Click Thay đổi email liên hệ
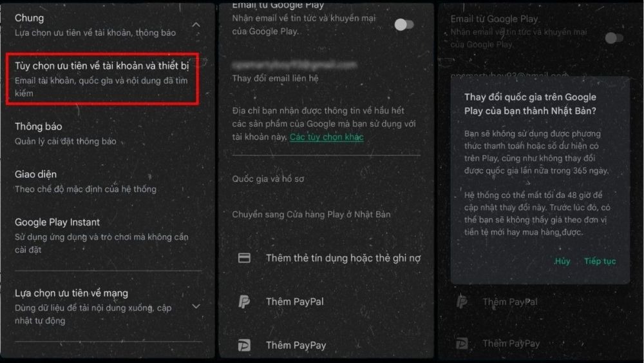This screenshot has height=363, width=644. [275, 78]
